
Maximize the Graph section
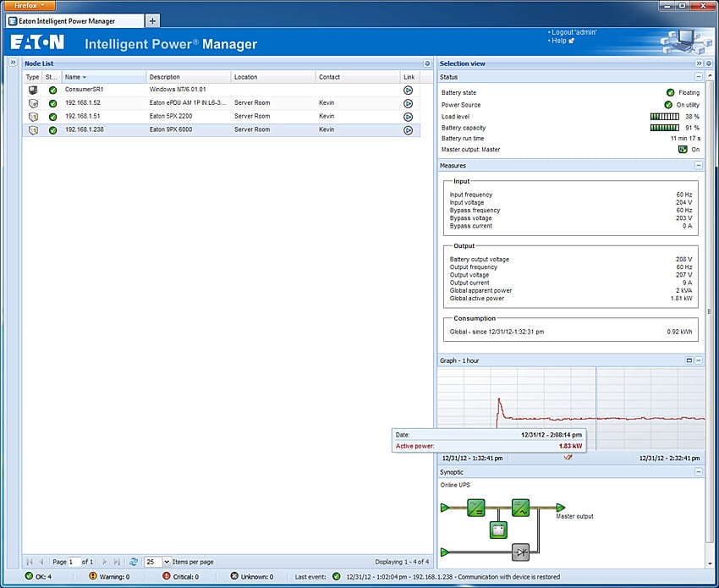coord(689,360)
